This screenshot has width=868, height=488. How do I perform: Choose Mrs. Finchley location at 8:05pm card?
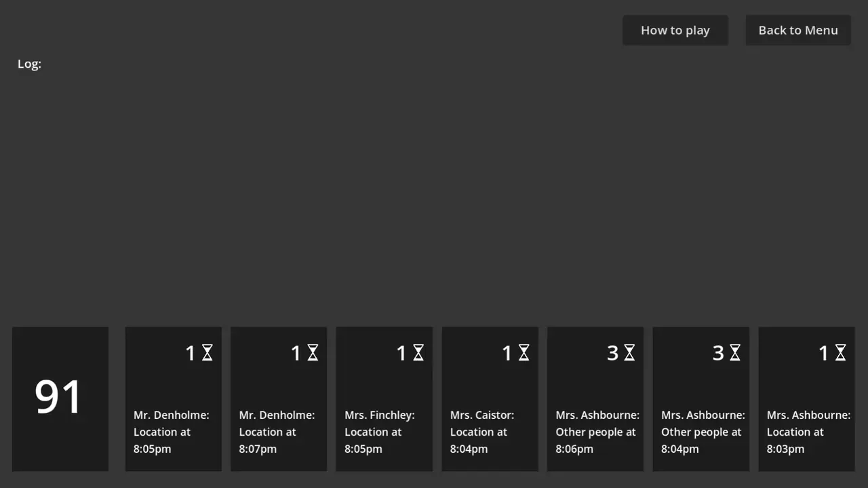(384, 399)
